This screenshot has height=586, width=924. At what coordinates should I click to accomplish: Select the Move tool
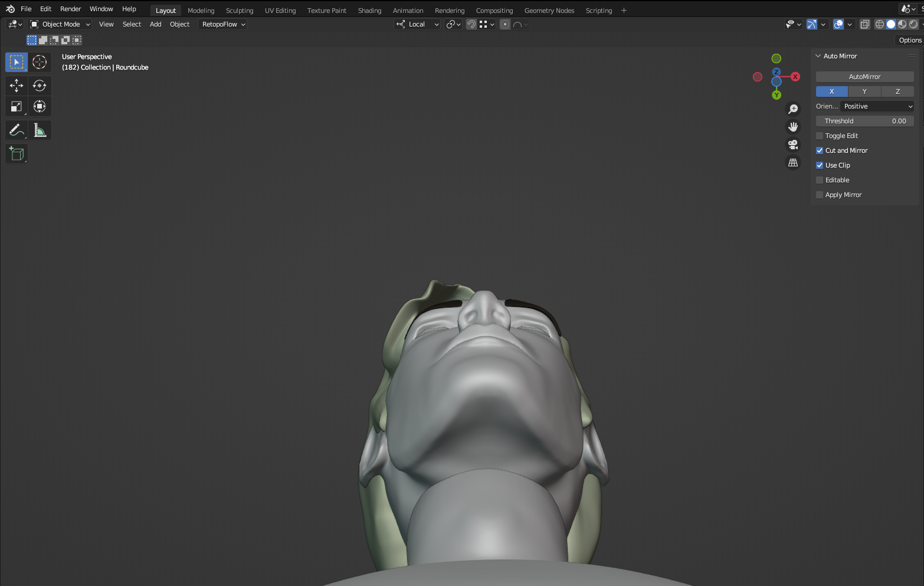[17, 86]
